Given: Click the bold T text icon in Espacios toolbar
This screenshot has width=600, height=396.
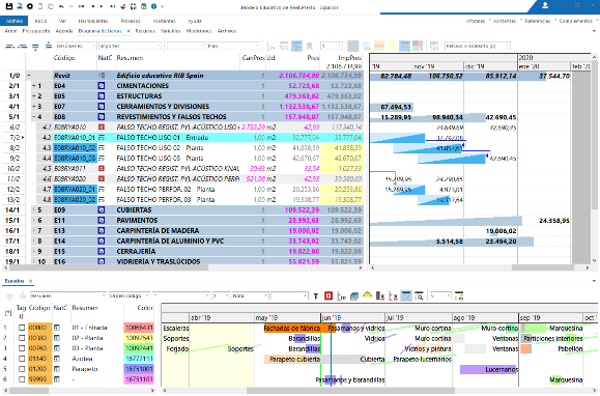Looking at the screenshot, I should click(316, 296).
